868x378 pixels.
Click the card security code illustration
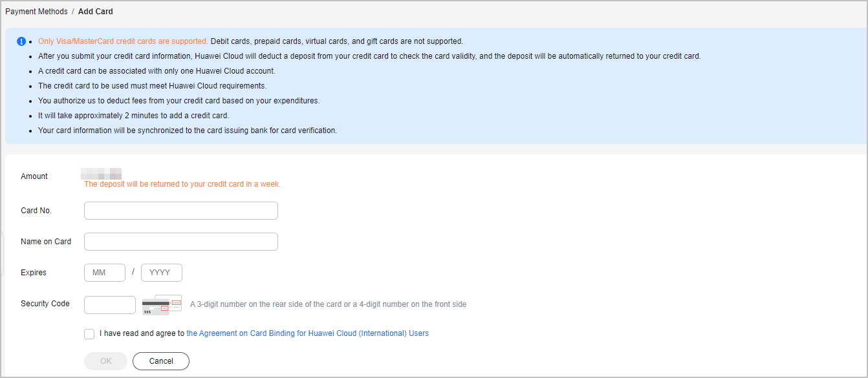click(x=162, y=305)
